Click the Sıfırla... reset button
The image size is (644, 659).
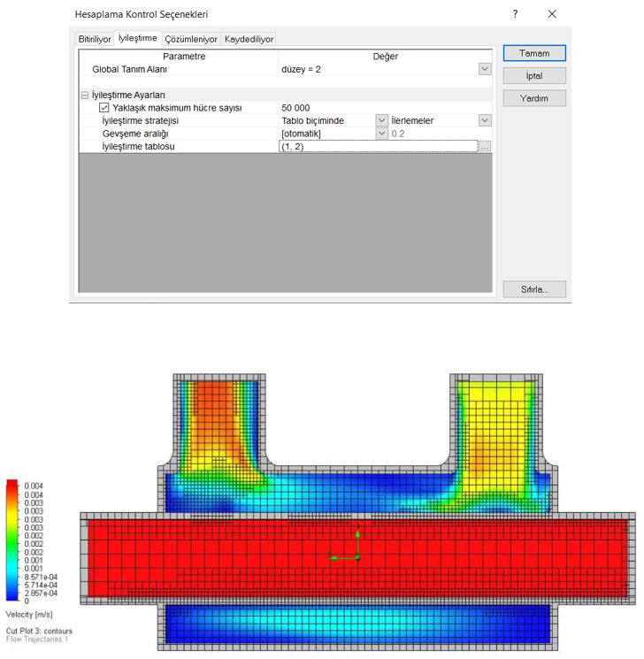click(533, 289)
